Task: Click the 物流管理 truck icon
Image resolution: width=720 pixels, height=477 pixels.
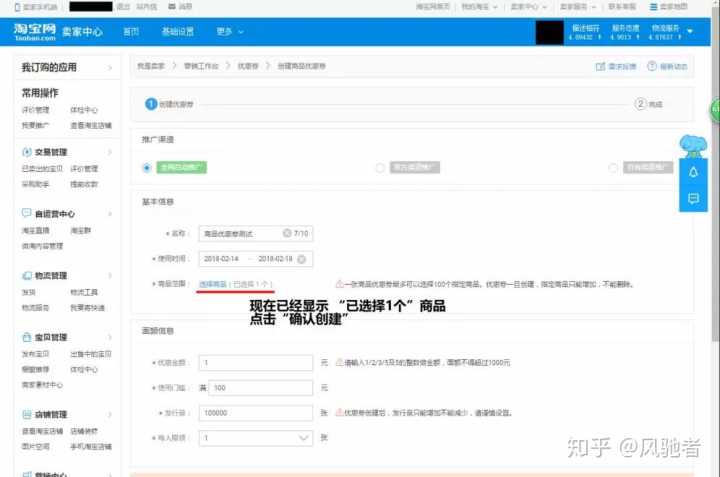Action: [26, 276]
